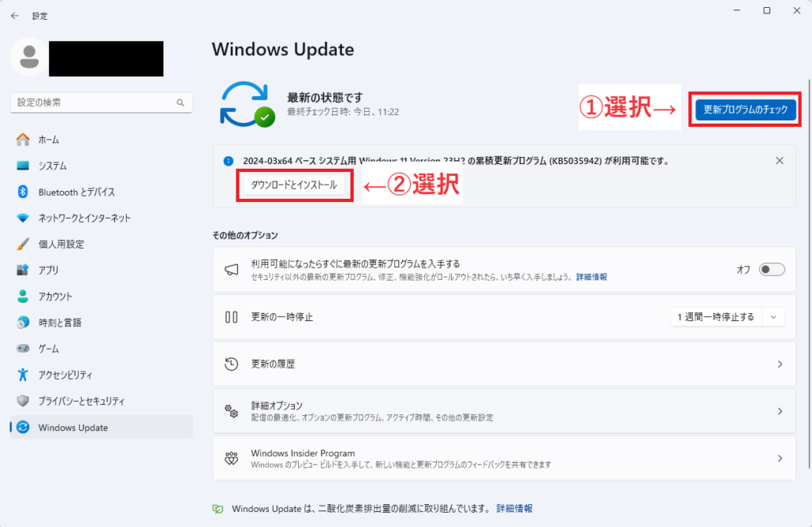Click the green leaf carbon icon
Image resolution: width=812 pixels, height=527 pixels.
point(218,509)
